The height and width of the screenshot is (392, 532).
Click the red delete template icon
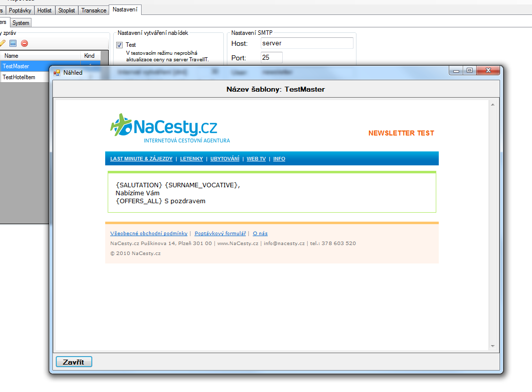[x=24, y=43]
